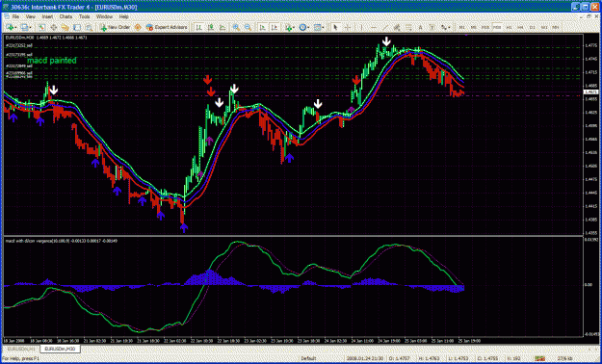
Task: Switch timeframe to M1
Action: (x=462, y=27)
